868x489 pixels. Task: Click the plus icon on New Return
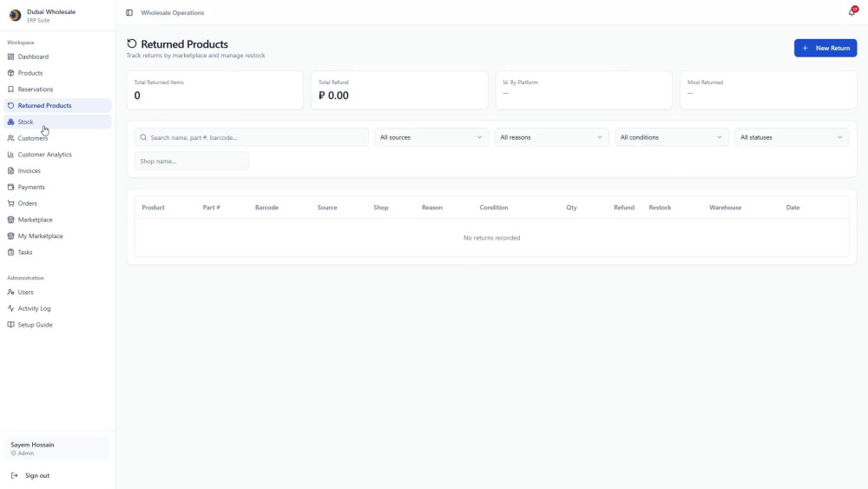pos(805,48)
